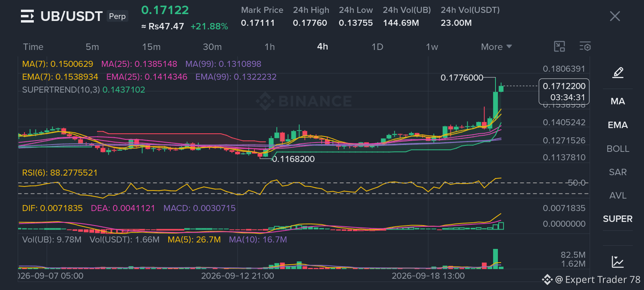Toggle the EMA indicator

(618, 125)
